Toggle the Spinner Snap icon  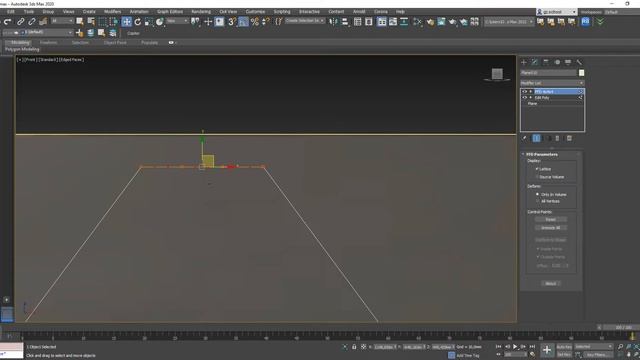[266, 22]
